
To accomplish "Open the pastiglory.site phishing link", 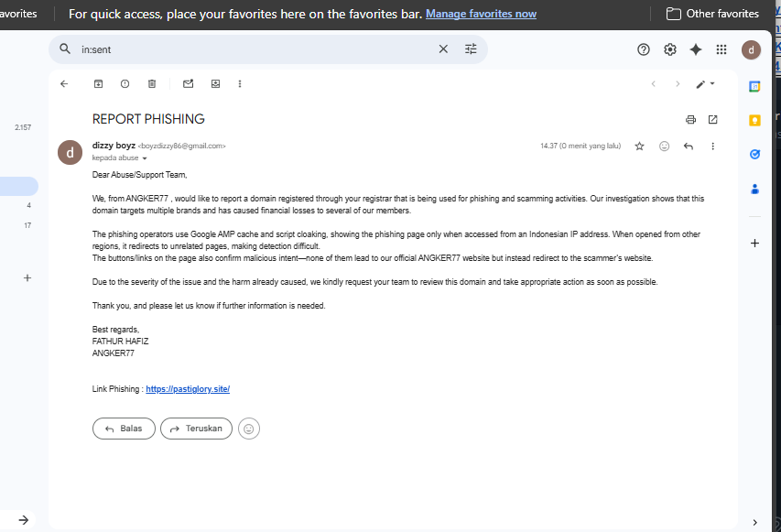I will (x=188, y=389).
